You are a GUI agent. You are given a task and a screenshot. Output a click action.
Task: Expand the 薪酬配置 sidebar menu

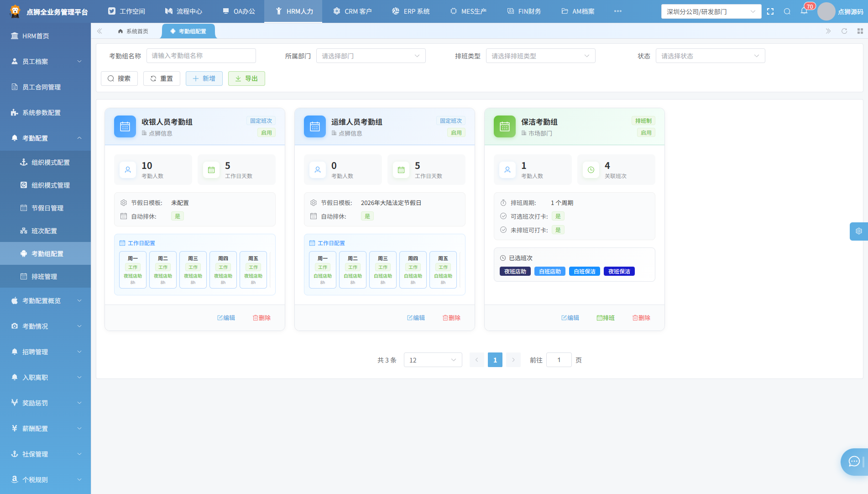click(45, 428)
